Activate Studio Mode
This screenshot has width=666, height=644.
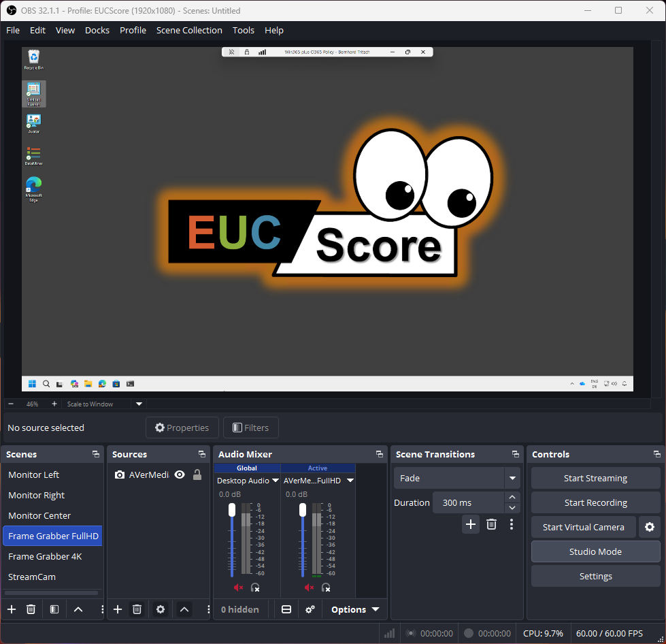[x=595, y=551]
